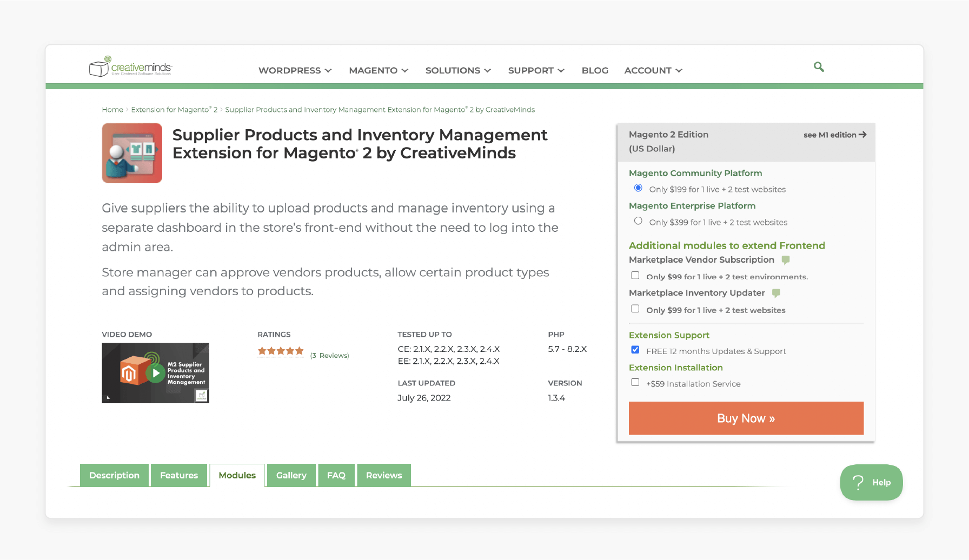Expand the ACCOUNT dropdown menu

click(x=653, y=70)
